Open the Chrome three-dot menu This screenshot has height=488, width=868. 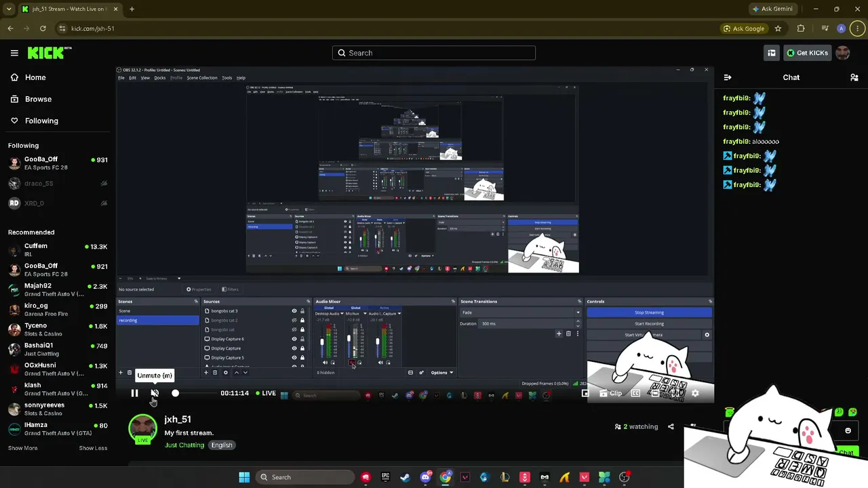click(x=858, y=28)
